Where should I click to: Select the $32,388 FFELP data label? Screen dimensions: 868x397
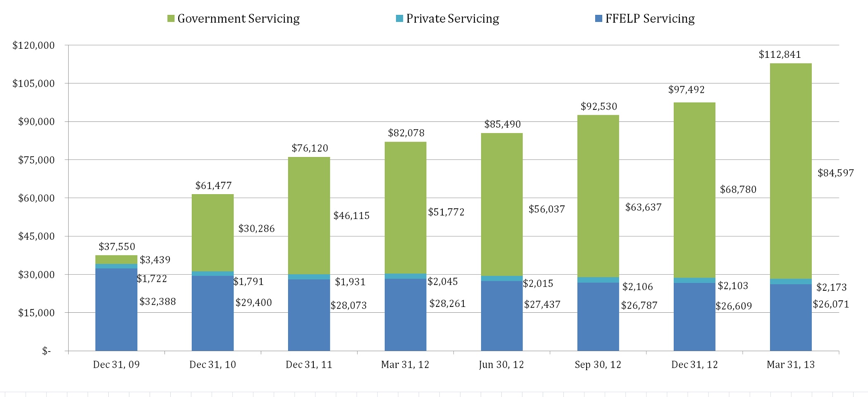point(157,302)
